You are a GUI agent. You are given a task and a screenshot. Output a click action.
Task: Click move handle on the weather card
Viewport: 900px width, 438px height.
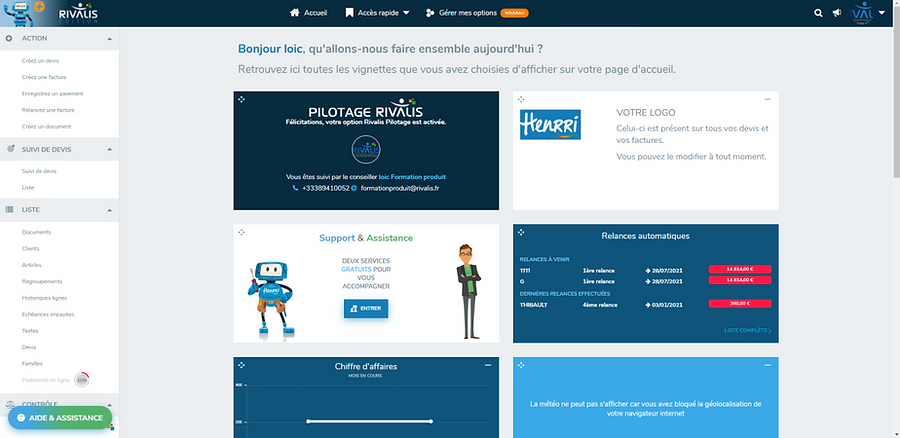521,365
